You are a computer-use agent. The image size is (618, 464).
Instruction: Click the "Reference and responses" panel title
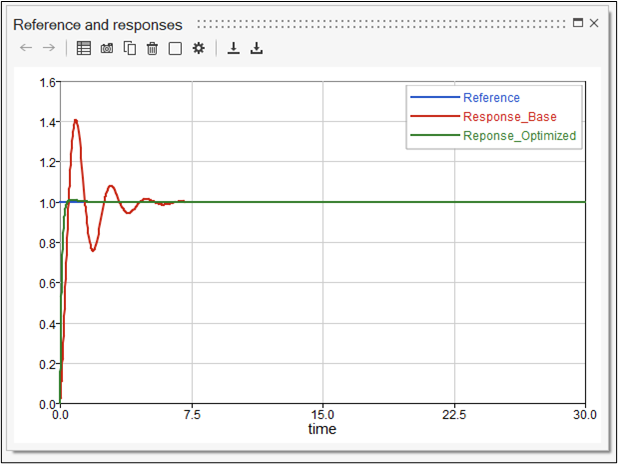point(98,24)
